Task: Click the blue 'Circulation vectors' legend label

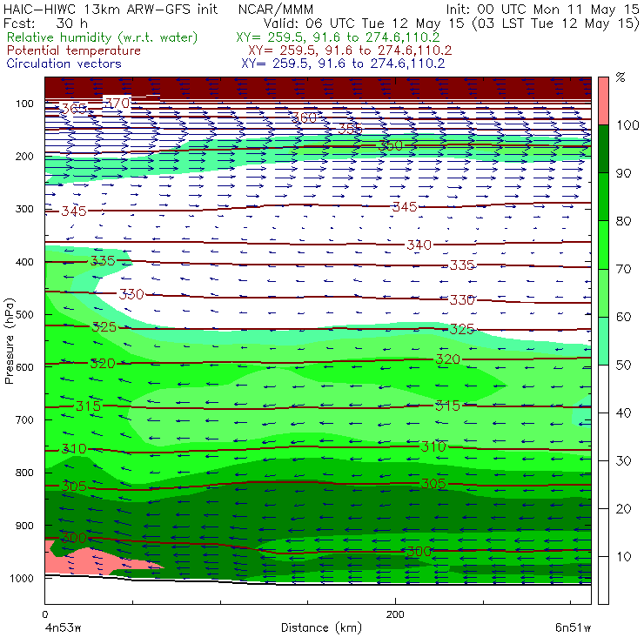Action: [64, 64]
